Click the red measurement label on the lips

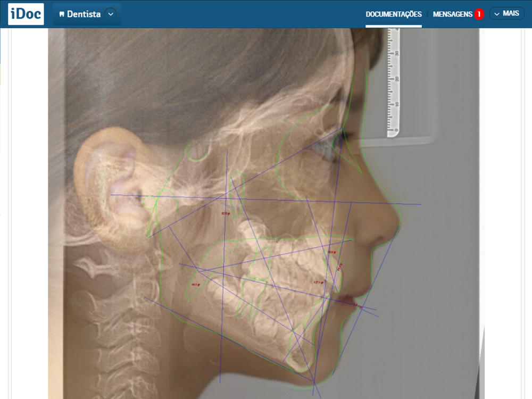[x=358, y=306]
